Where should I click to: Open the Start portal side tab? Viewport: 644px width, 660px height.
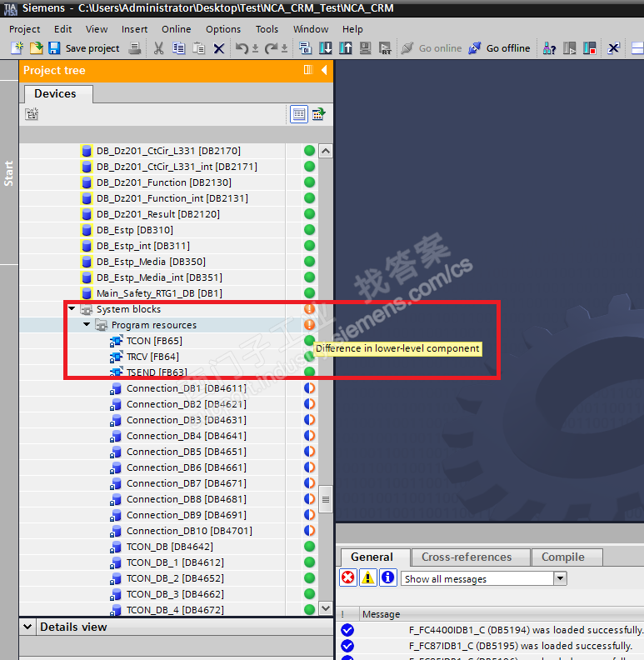tap(8, 173)
